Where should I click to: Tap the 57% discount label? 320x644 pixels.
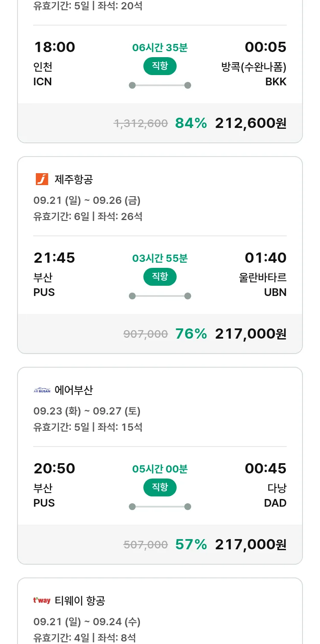[x=191, y=545]
